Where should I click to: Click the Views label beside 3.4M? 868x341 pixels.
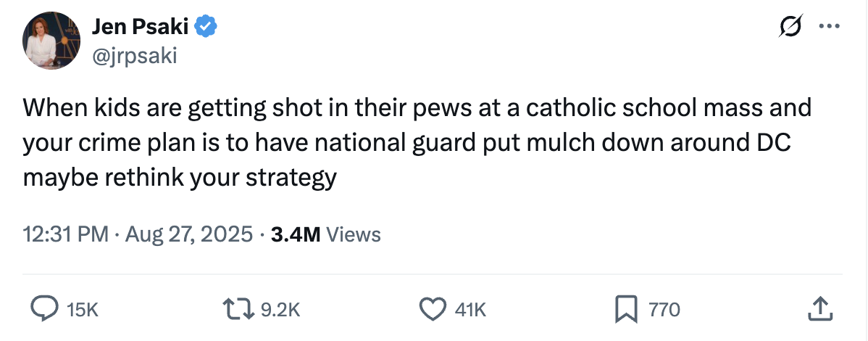354,234
